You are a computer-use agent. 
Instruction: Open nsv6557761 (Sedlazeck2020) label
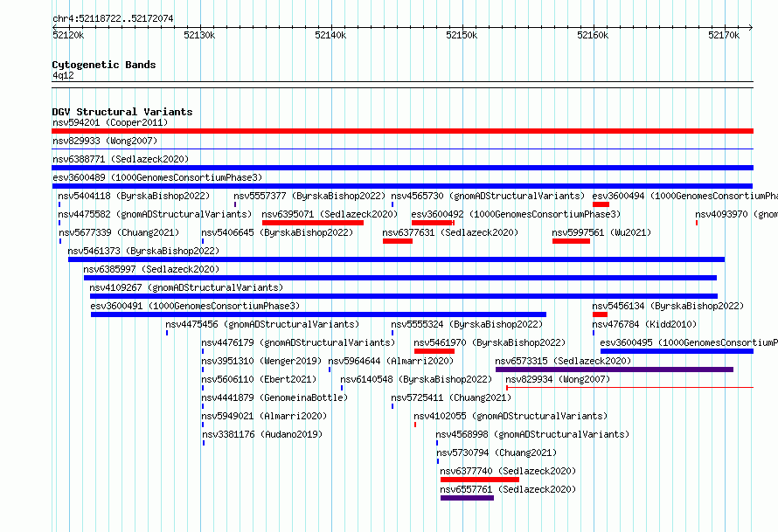tap(508, 489)
